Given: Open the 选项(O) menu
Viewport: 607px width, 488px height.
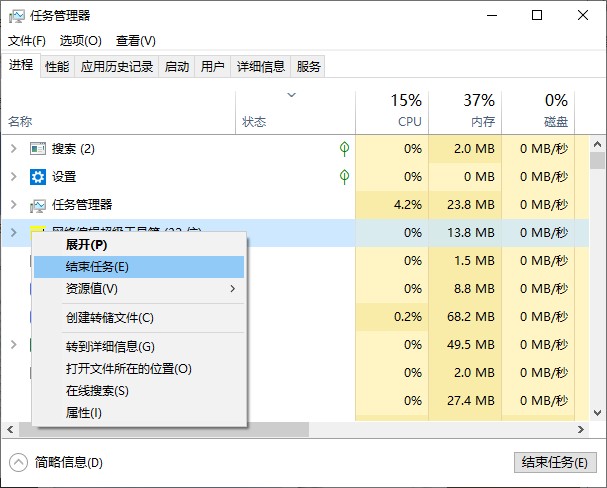Looking at the screenshot, I should (81, 41).
